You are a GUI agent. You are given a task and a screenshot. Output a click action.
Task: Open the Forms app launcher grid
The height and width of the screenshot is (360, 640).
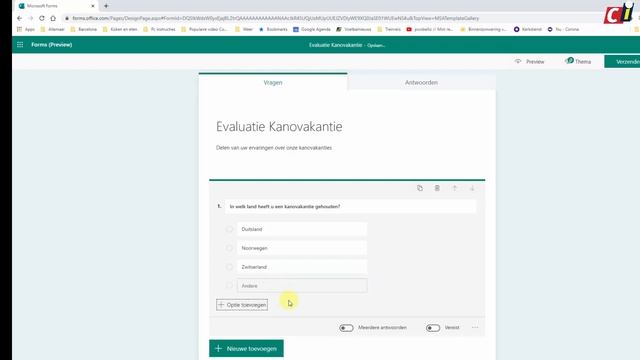(20, 44)
